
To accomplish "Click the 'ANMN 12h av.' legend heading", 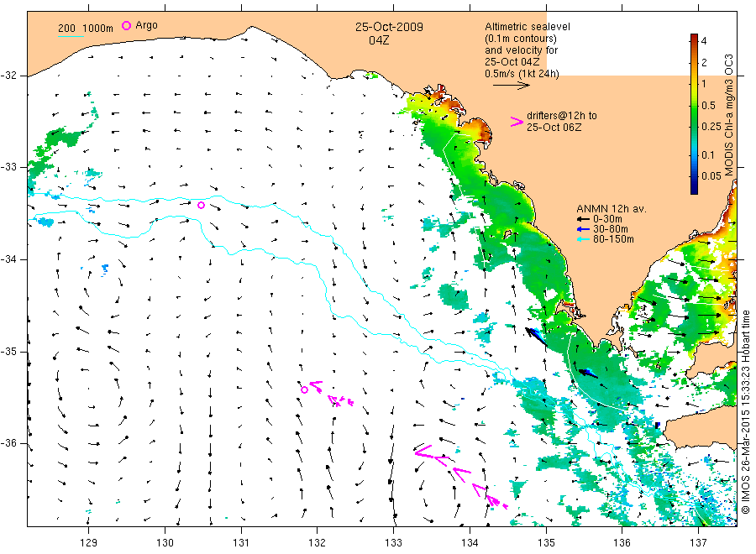I will coord(612,209).
